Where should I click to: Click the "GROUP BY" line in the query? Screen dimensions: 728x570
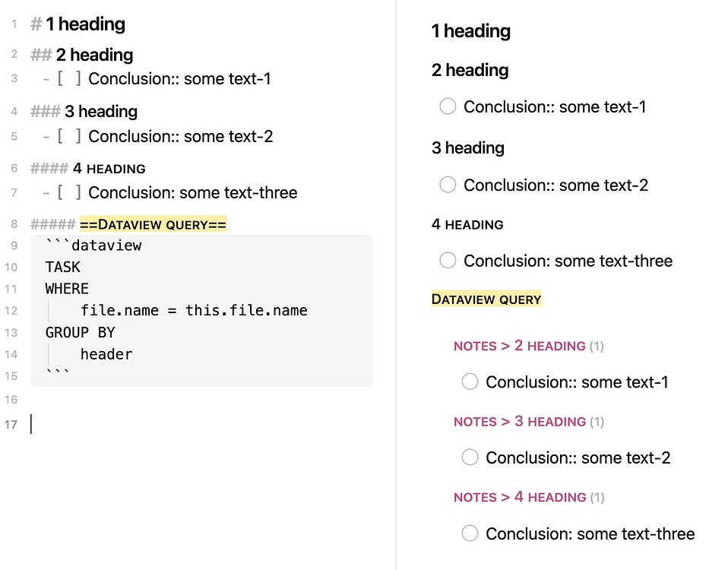[81, 332]
